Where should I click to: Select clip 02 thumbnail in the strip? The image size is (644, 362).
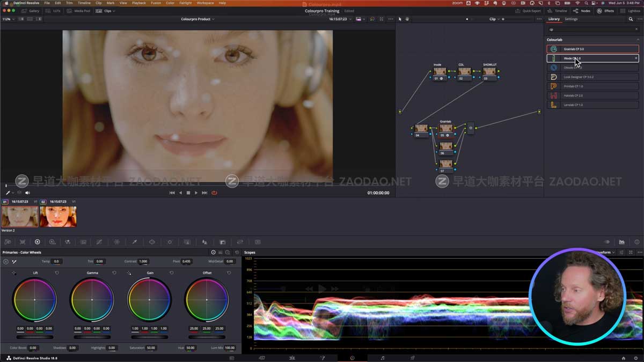pos(58,217)
